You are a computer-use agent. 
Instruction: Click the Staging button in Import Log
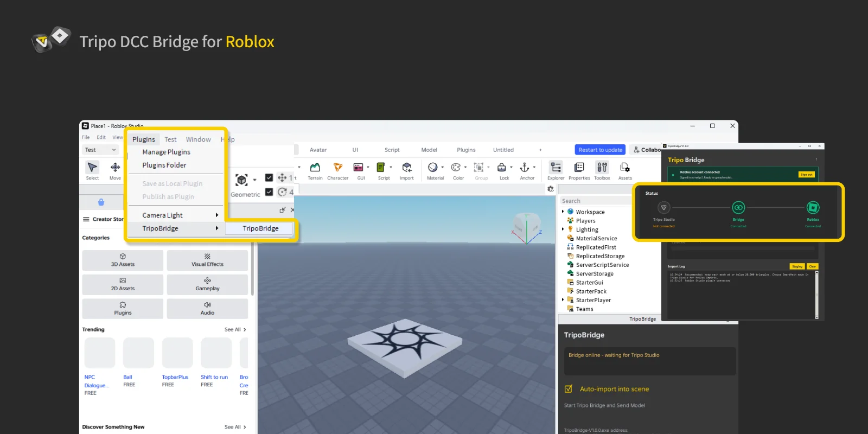pyautogui.click(x=797, y=266)
